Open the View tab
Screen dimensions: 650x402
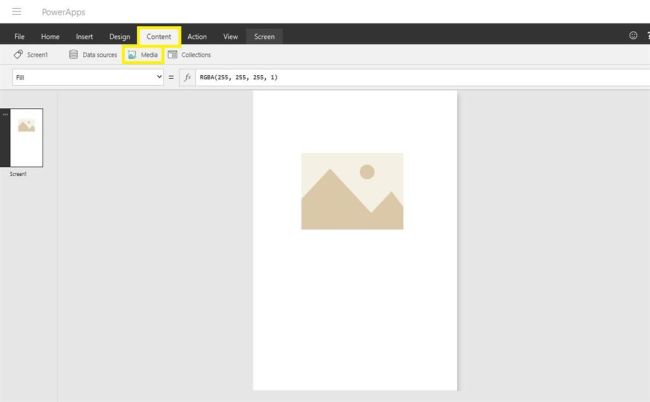tap(230, 36)
